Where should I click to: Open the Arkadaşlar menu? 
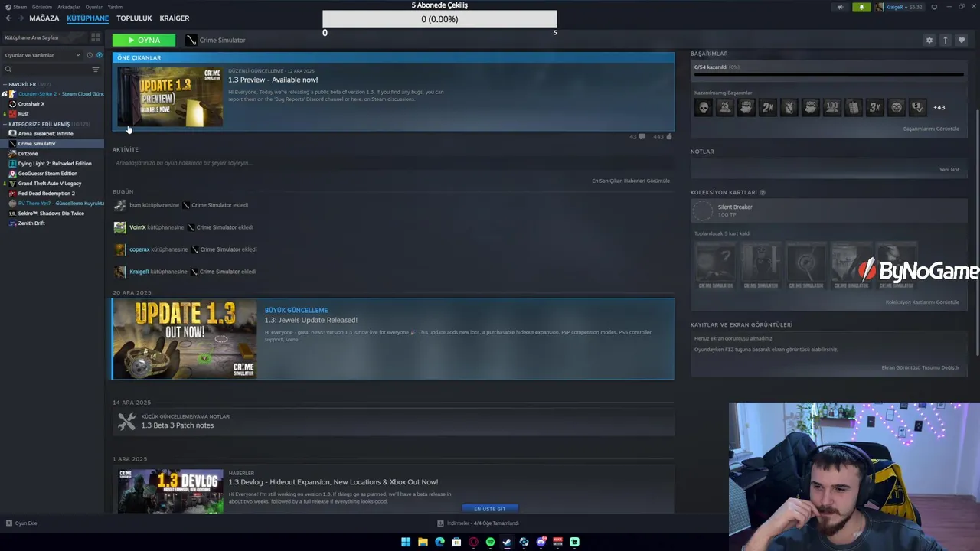[68, 7]
